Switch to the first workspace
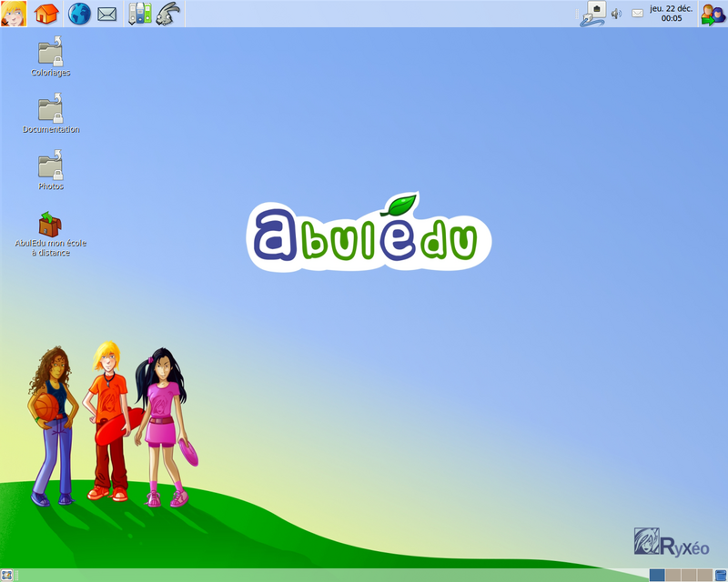728x582 pixels. [656, 575]
